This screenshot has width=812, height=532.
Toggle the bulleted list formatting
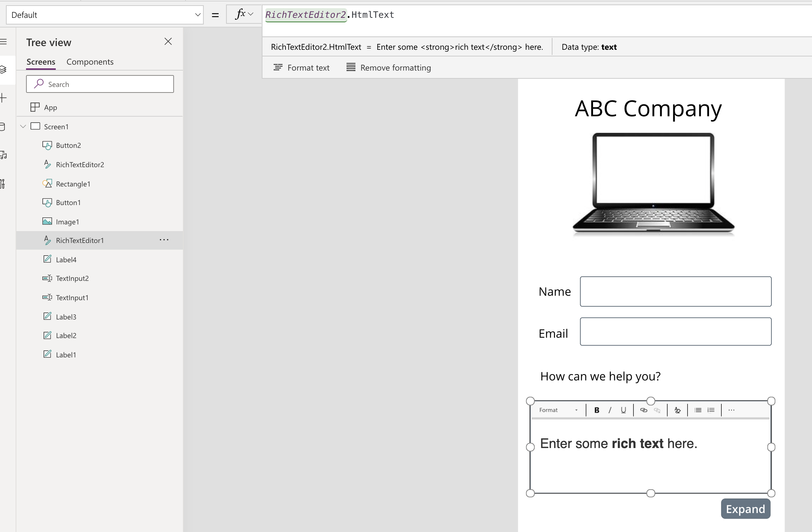(x=698, y=410)
